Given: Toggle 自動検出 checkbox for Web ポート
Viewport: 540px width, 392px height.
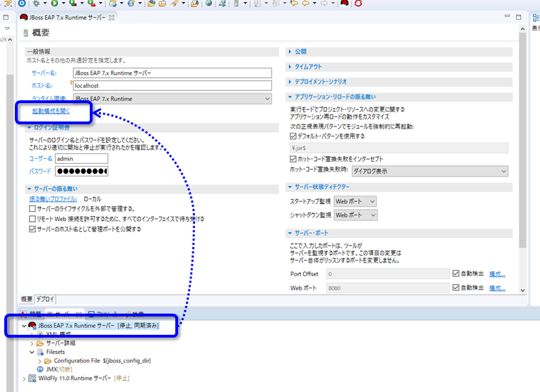Looking at the screenshot, I should coord(456,287).
